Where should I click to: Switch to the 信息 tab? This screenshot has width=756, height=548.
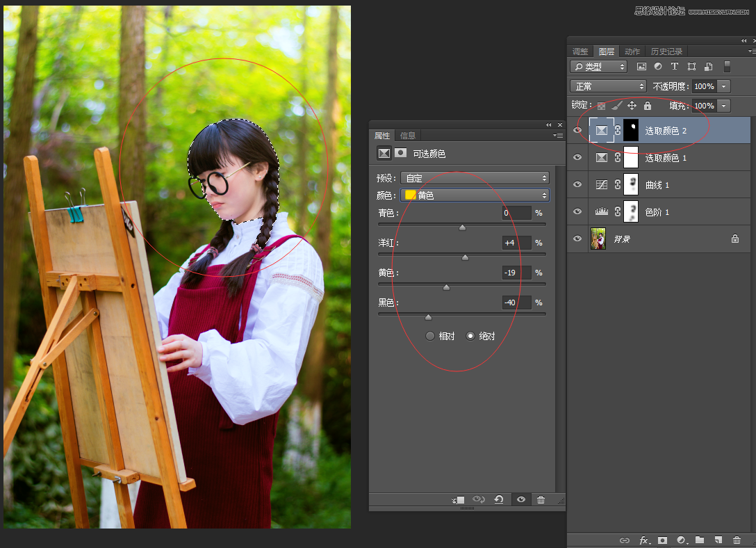(x=408, y=136)
